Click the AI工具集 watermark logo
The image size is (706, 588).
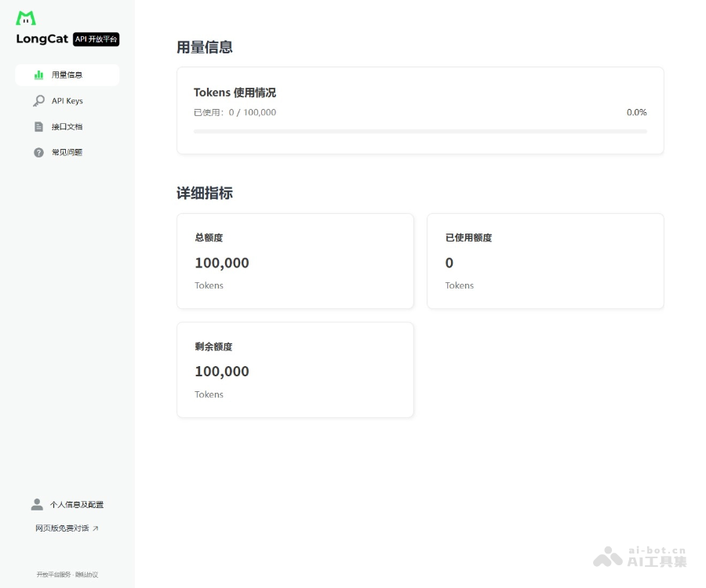(x=639, y=557)
